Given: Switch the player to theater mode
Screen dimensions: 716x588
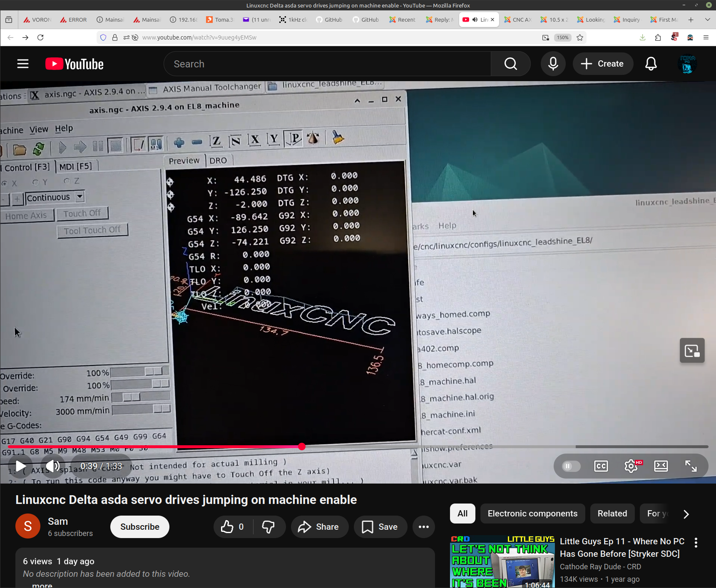Looking at the screenshot, I should pyautogui.click(x=661, y=466).
